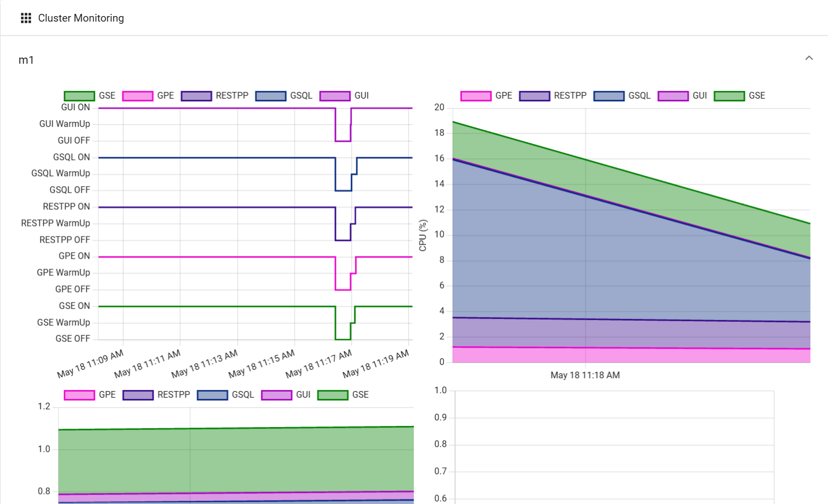Screen dimensions: 828x504
Task: Click GSQL blue swatch in bottom-left chart legend
Action: tap(212, 395)
